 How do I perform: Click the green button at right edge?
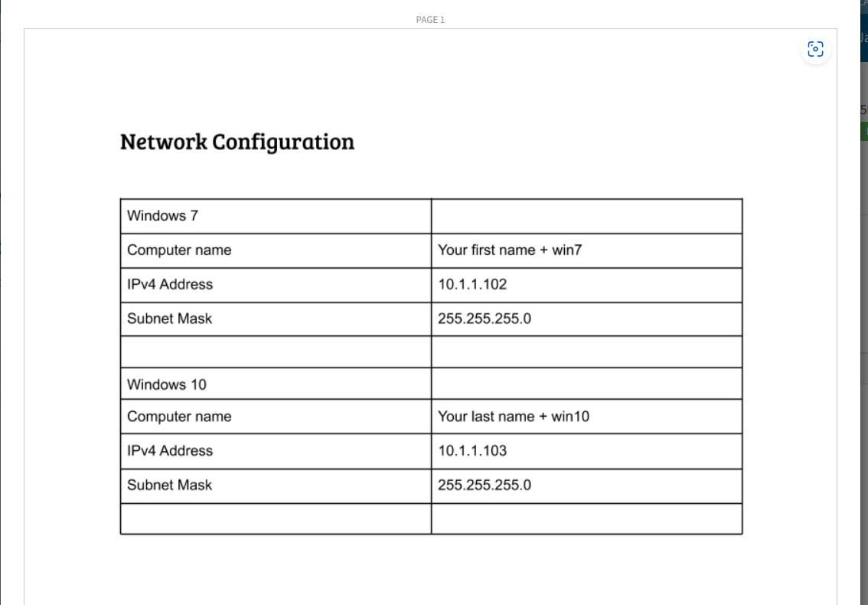(x=864, y=131)
